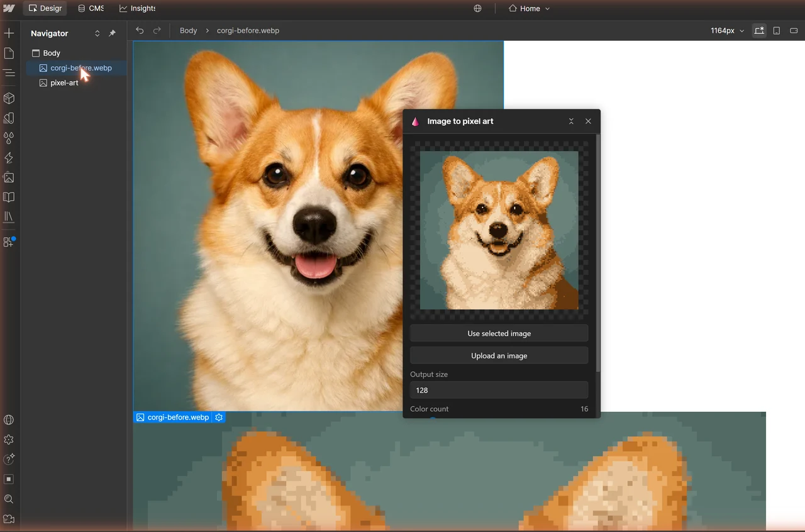805x532 pixels.
Task: Click the plugin panel vertical scrollbar
Action: click(598, 252)
